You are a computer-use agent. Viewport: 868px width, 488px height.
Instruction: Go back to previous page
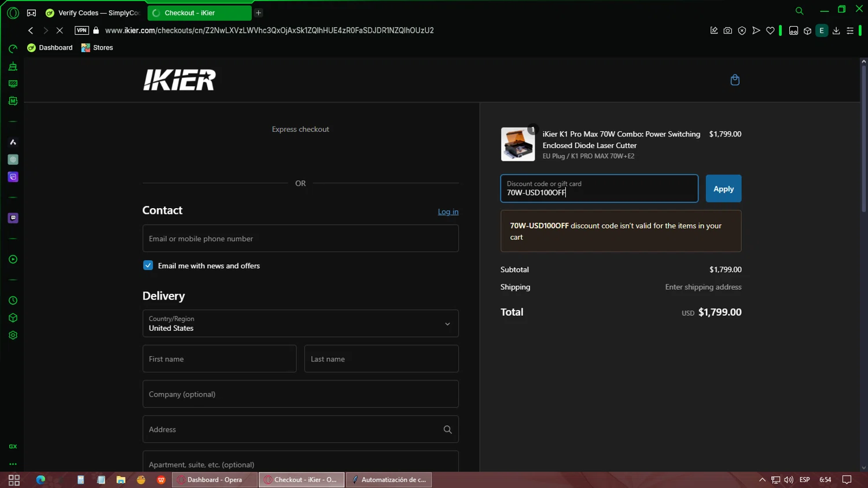click(31, 31)
